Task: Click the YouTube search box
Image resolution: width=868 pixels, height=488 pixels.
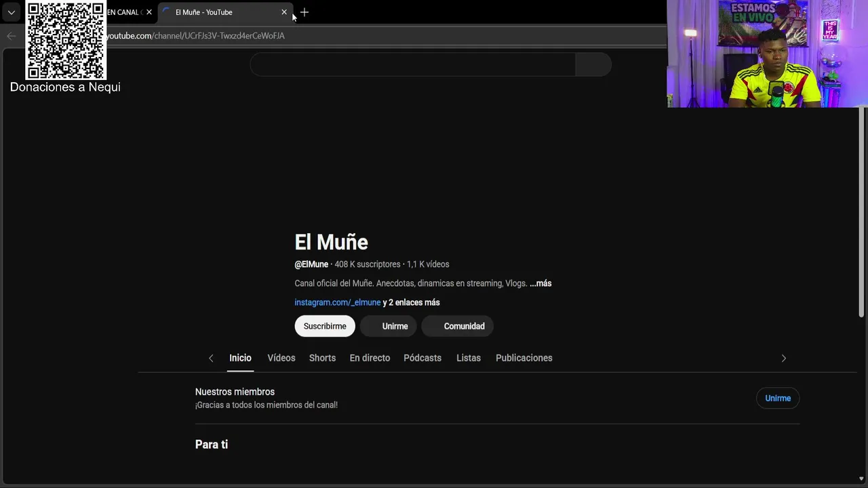Action: 413,64
